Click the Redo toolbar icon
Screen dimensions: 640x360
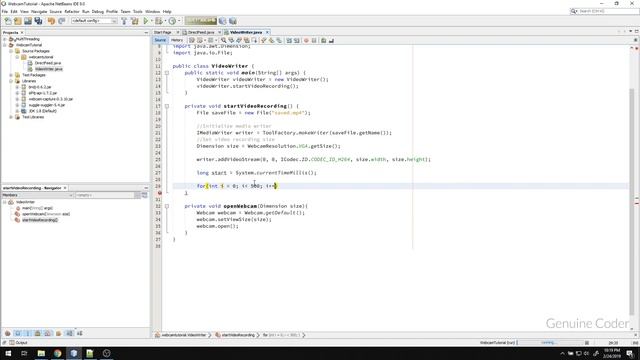(62, 21)
